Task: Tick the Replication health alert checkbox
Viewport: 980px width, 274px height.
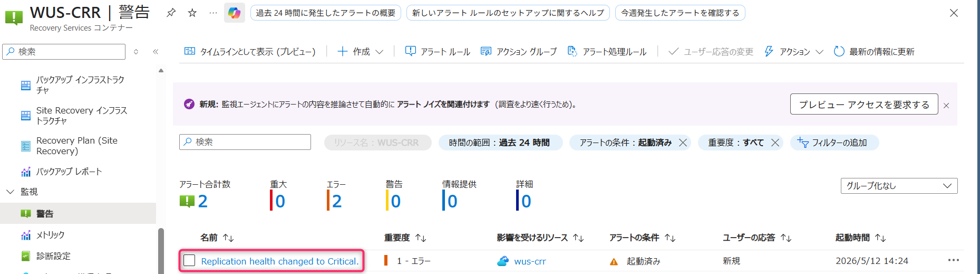Action: 189,260
